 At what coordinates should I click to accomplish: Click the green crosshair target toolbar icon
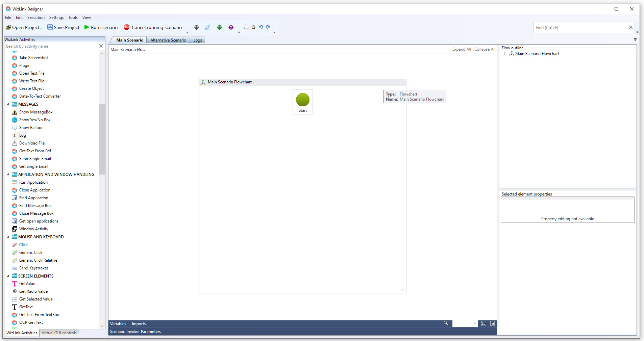tap(220, 27)
